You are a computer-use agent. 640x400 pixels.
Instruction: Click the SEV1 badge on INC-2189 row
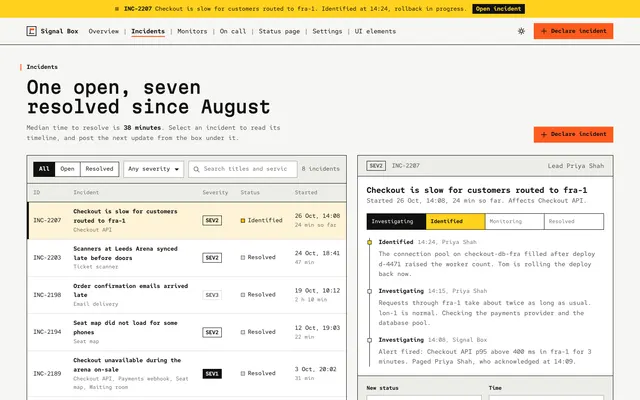pos(212,373)
